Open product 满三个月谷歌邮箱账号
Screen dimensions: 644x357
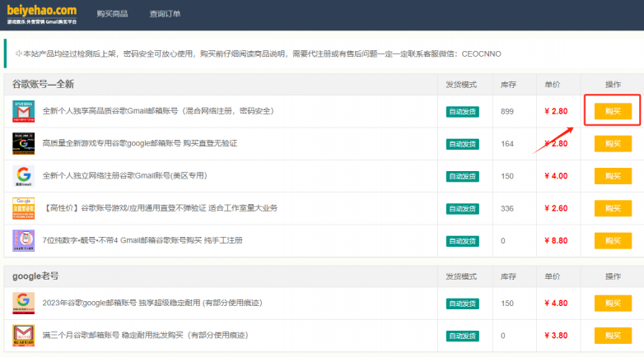pos(146,336)
